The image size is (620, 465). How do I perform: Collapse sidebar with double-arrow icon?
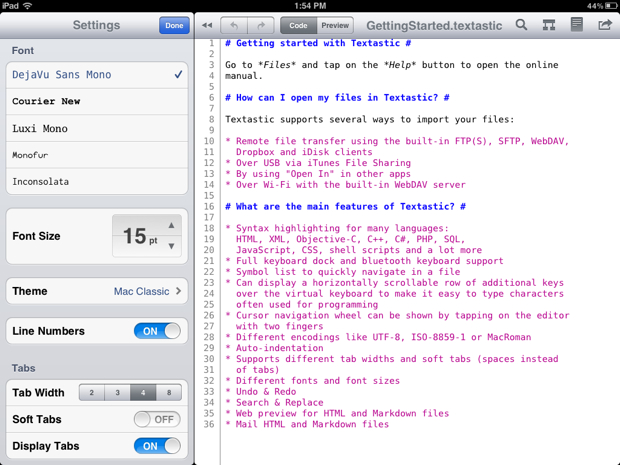pos(207,25)
